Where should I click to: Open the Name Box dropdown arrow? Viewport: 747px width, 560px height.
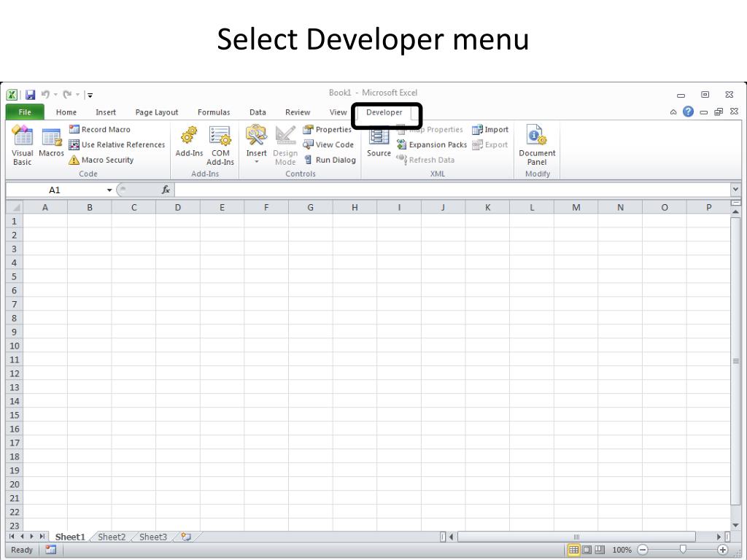tap(109, 190)
